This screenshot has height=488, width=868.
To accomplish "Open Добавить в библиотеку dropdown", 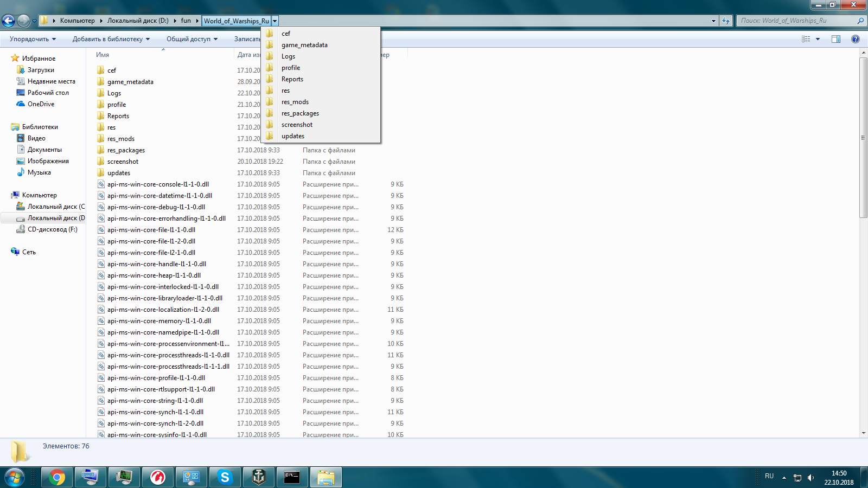I will (x=111, y=39).
